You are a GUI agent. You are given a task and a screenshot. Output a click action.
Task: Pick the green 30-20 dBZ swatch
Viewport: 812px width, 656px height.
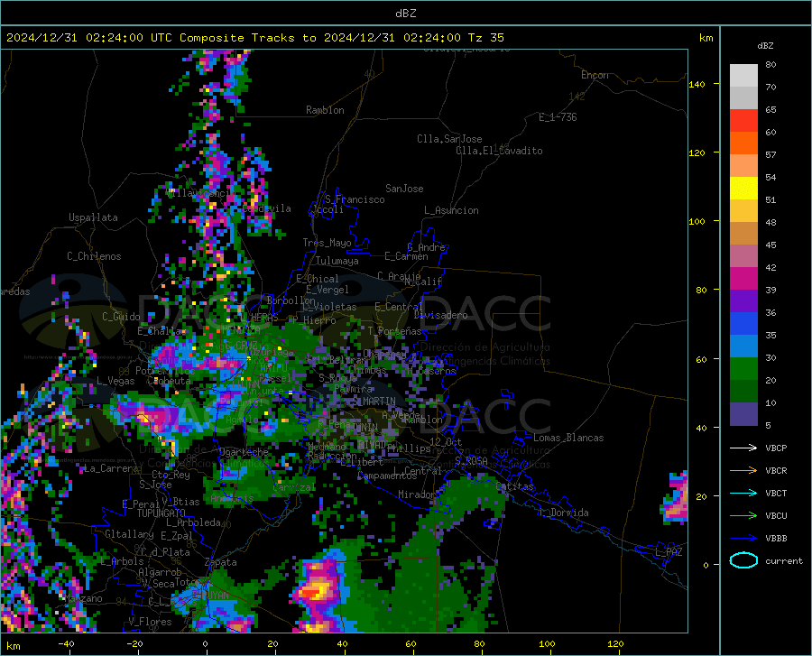[743, 369]
